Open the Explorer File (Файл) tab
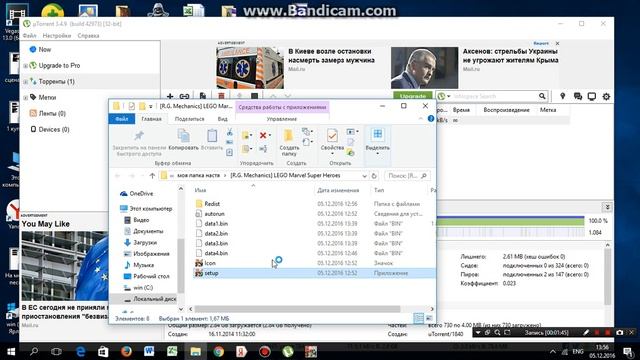Screen dimensions: 640x360 (x=122, y=119)
